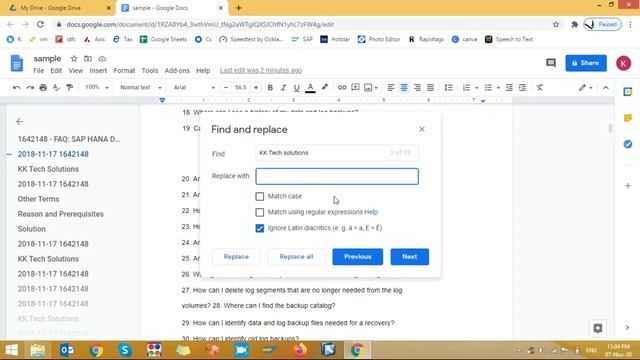
Task: Toggle underline formatting
Action: pos(297,87)
